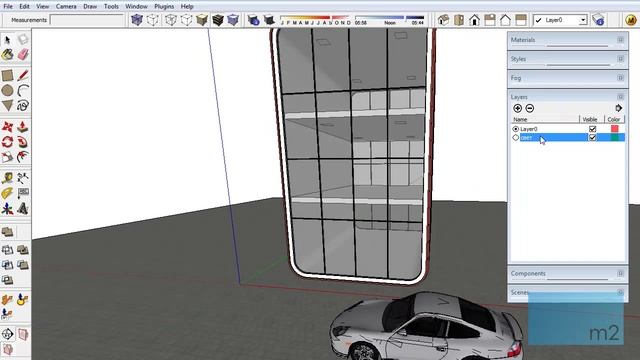This screenshot has width=640, height=360.
Task: Toggle shadows display button
Action: (x=269, y=20)
